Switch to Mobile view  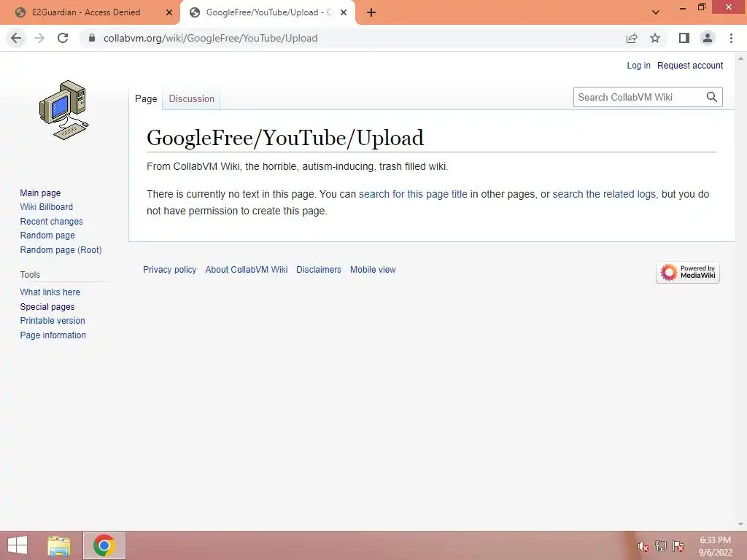pyautogui.click(x=373, y=270)
